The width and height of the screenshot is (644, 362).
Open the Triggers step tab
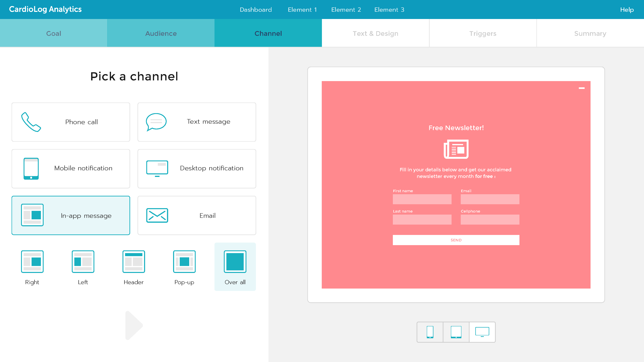point(483,33)
